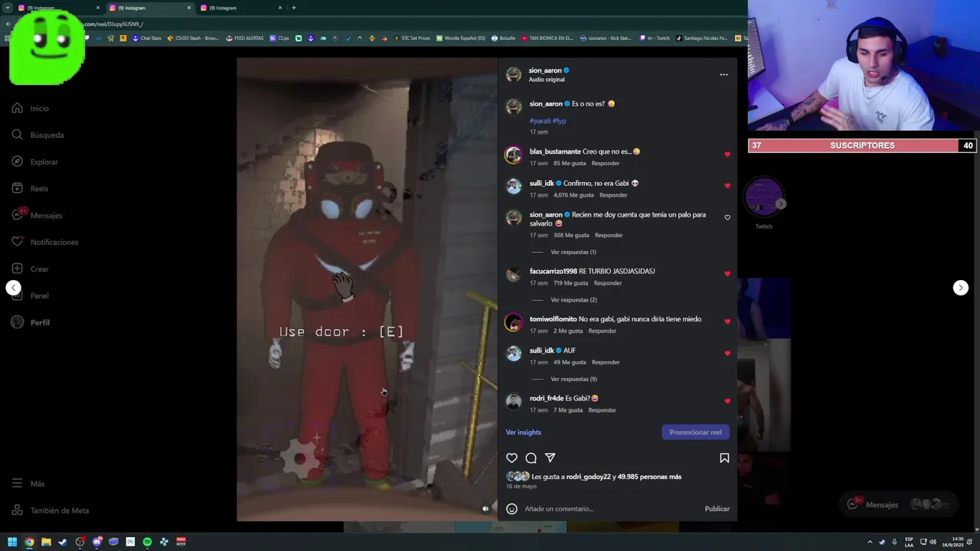Like the reel with heart below comments

click(511, 458)
